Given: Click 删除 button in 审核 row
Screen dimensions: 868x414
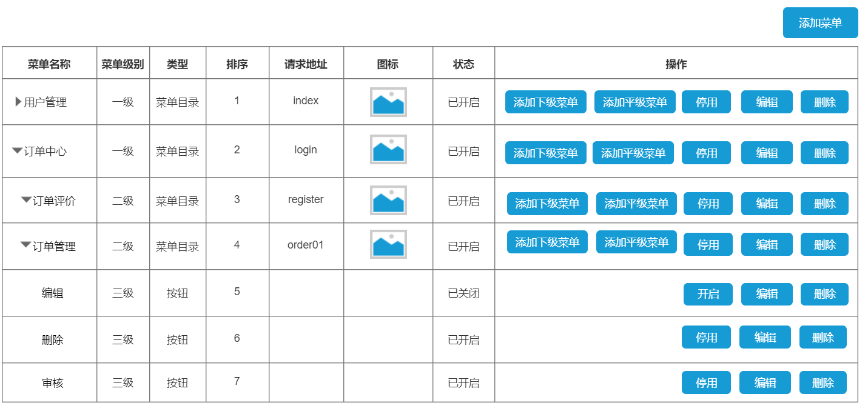Looking at the screenshot, I should point(823,382).
